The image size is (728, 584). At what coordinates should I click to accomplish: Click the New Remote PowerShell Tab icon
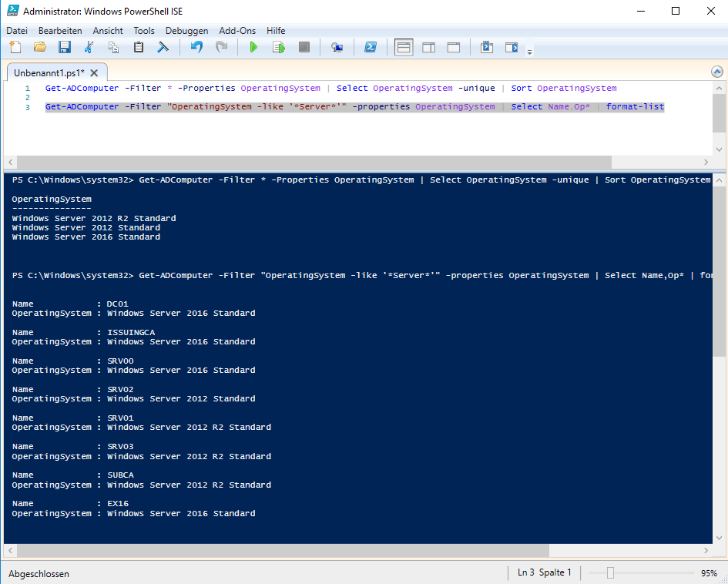pos(337,48)
